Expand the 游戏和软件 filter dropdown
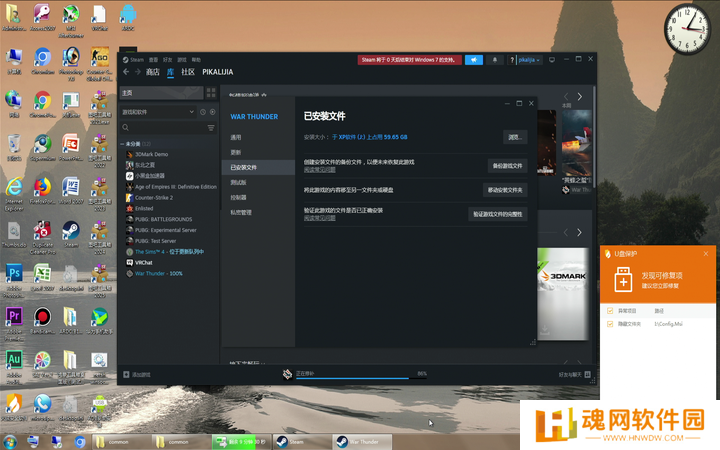 (x=158, y=112)
